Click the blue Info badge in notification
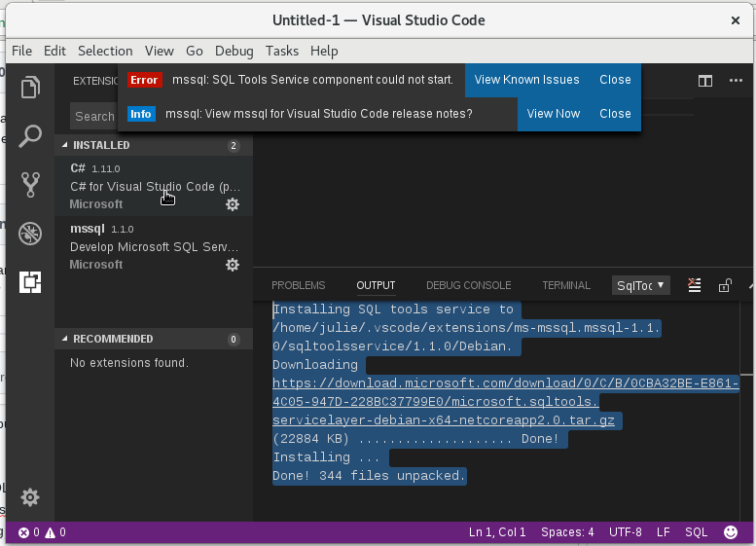Image resolution: width=756 pixels, height=546 pixels. (x=141, y=114)
